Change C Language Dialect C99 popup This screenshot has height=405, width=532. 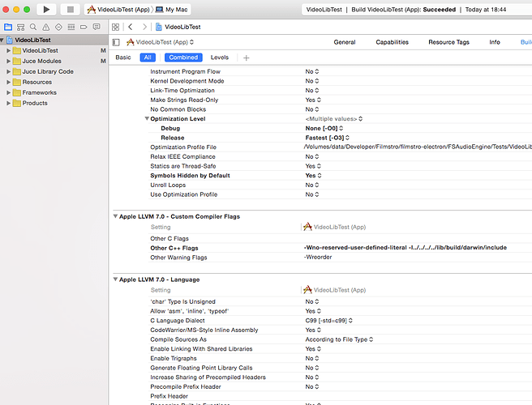pyautogui.click(x=328, y=321)
